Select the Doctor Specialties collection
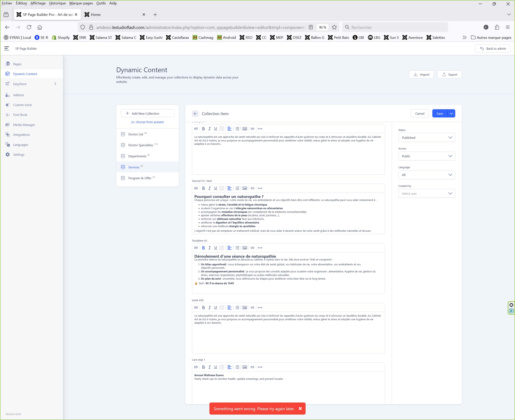Viewport: 515px width, 420px height. click(x=141, y=145)
